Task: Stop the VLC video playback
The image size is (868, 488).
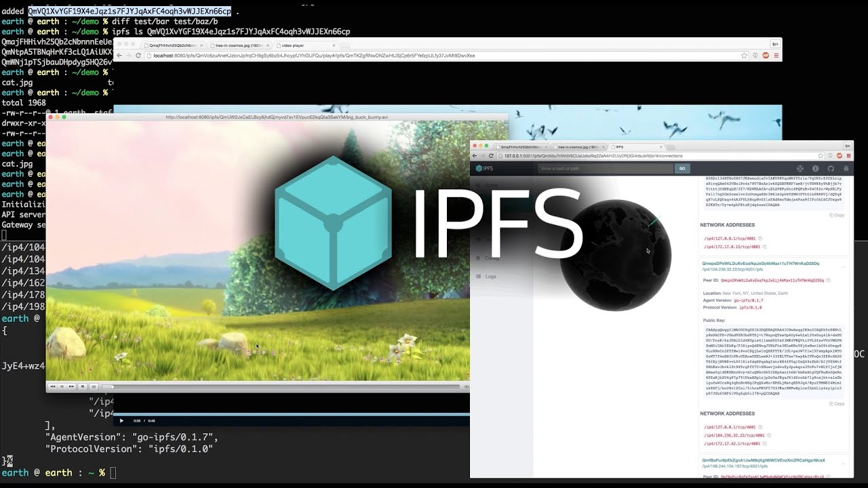Action: coord(83,386)
